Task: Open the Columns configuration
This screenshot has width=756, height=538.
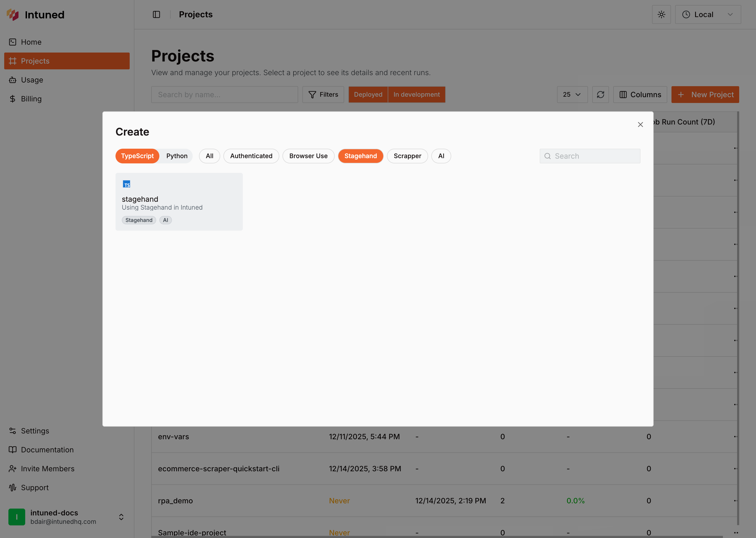Action: coord(640,94)
